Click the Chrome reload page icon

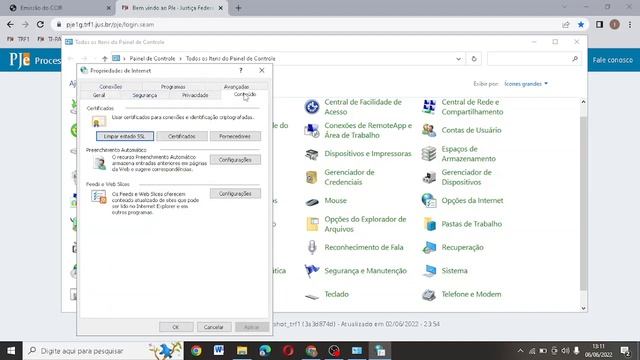coord(40,24)
